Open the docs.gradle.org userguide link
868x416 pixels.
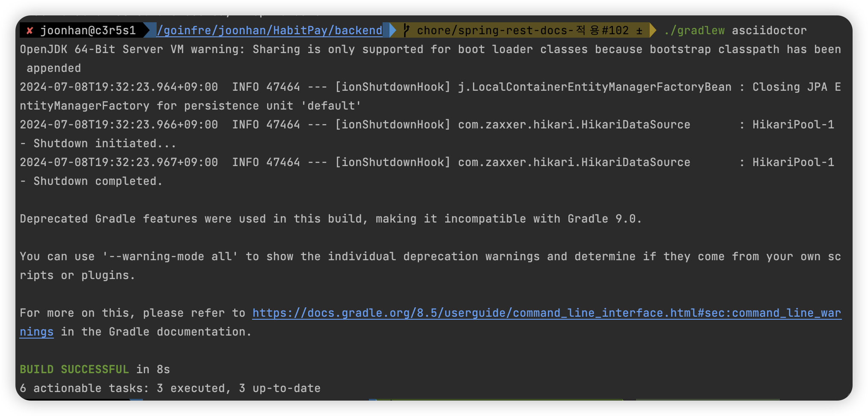[547, 313]
